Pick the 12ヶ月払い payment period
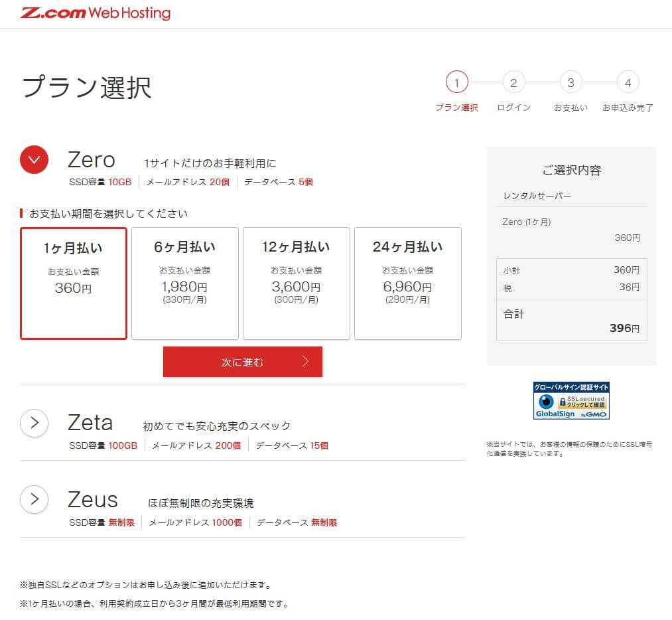This screenshot has height=620, width=672. 297,283
